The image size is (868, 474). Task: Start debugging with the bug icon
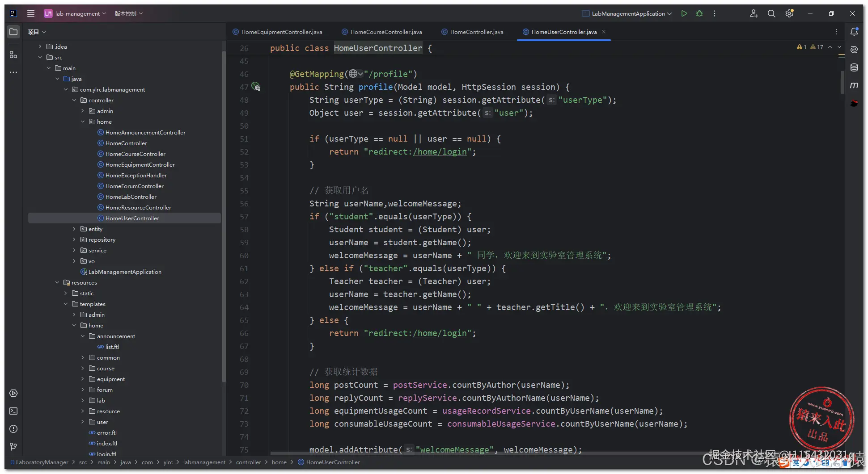pos(699,13)
